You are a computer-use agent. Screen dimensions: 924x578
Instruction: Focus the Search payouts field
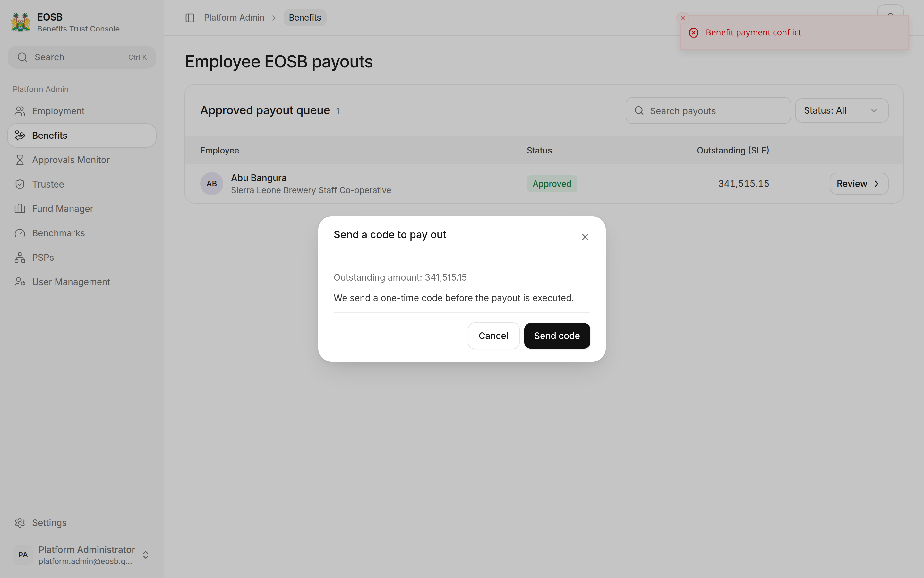(708, 110)
